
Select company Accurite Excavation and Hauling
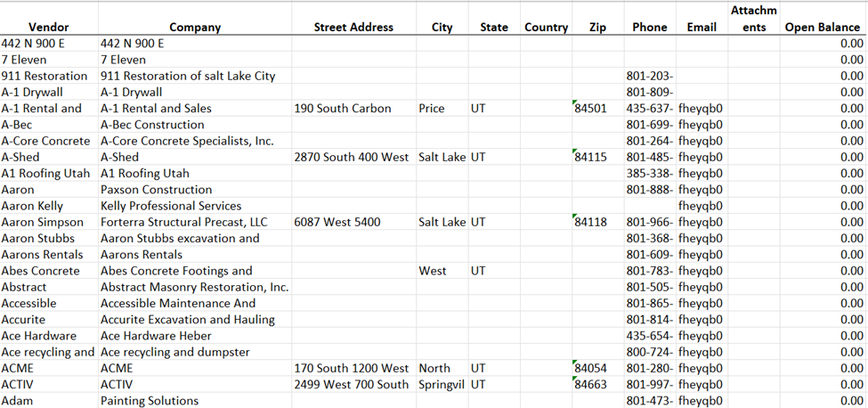point(195,320)
